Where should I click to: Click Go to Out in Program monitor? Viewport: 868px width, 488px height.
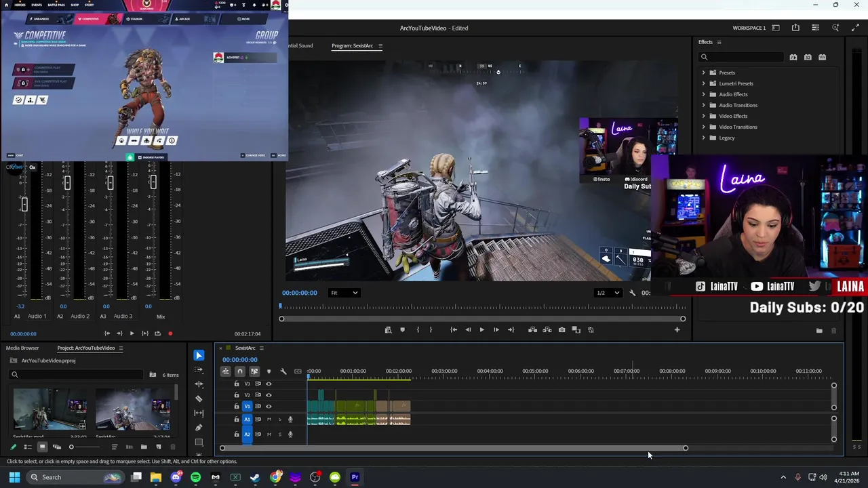pyautogui.click(x=511, y=330)
